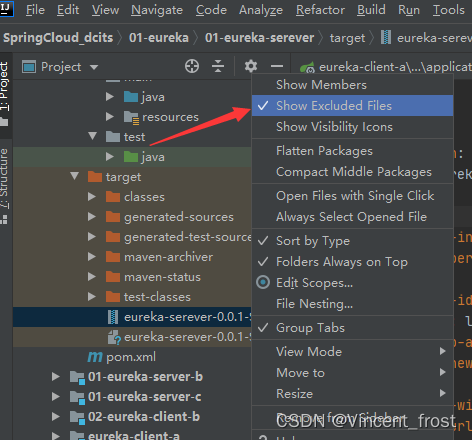Switch to eureka-client-a application editor tab
Screen dimensions: 472x440
pyautogui.click(x=386, y=67)
